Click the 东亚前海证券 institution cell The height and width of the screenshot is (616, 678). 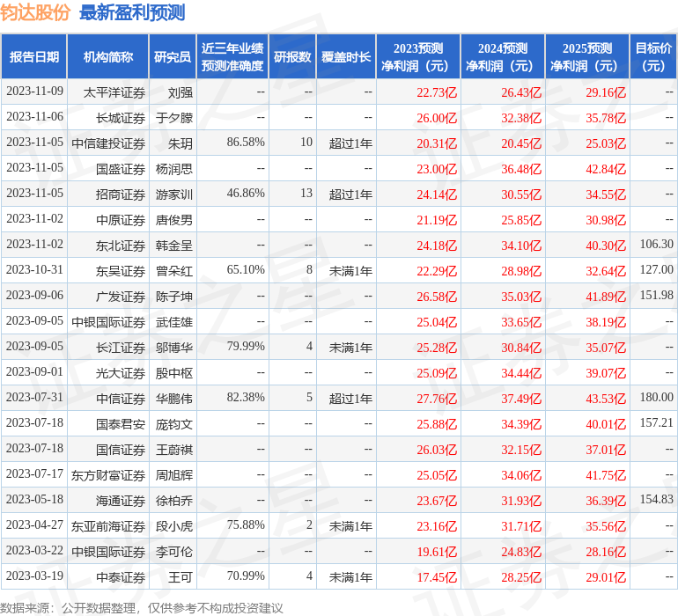[108, 526]
